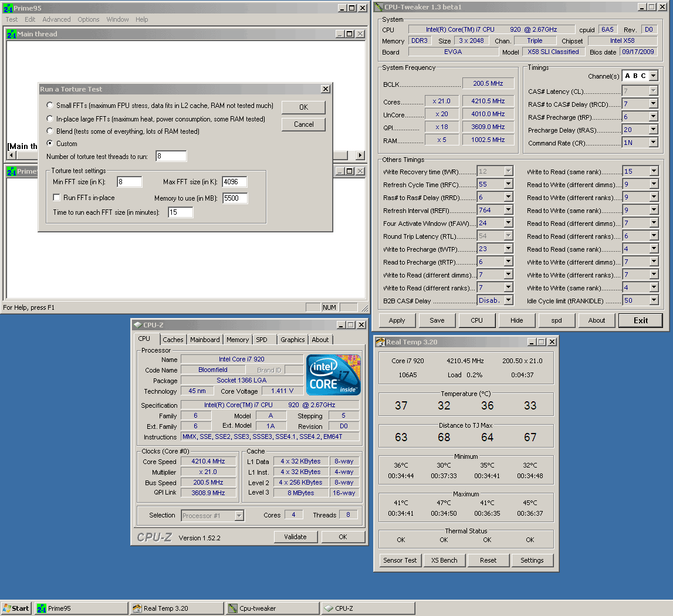Click the Real Temp icon in the taskbar
This screenshot has width=673, height=616.
point(137,608)
